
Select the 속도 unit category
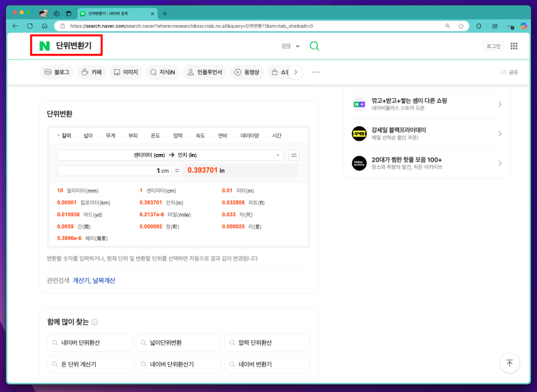200,136
